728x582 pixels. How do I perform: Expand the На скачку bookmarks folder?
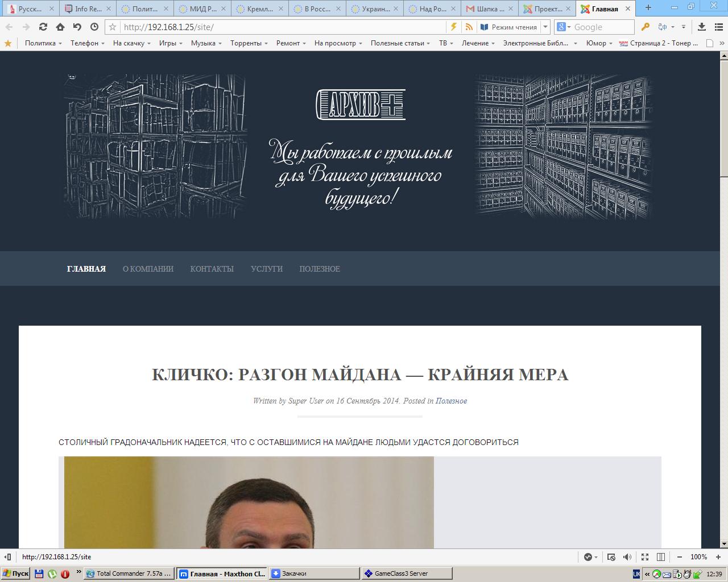pyautogui.click(x=131, y=43)
